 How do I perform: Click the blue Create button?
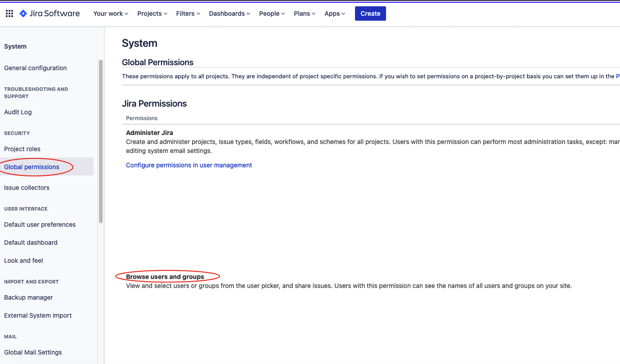point(370,13)
